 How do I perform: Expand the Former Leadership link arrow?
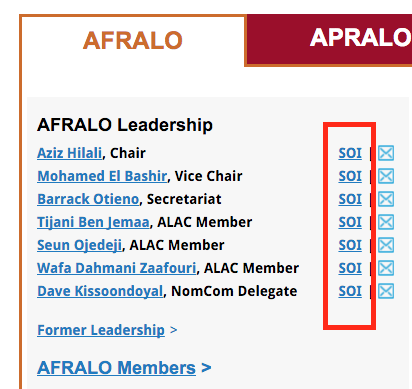pyautogui.click(x=173, y=330)
